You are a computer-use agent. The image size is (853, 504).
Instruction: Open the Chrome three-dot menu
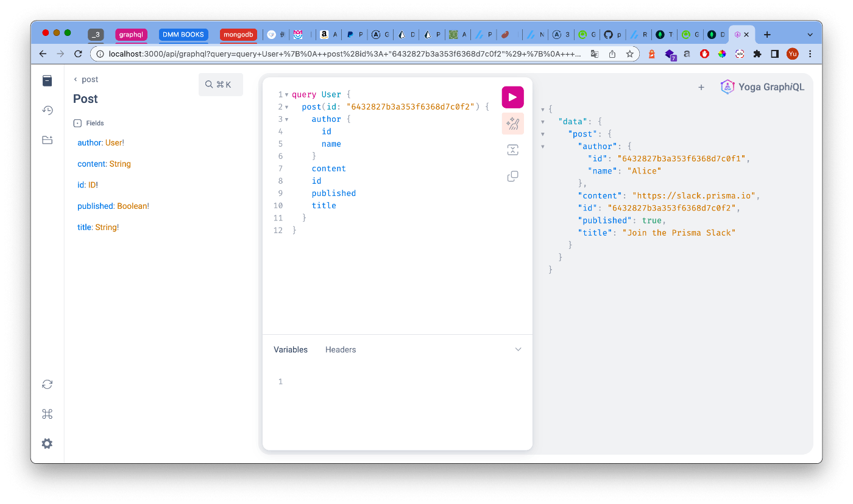[x=810, y=54]
